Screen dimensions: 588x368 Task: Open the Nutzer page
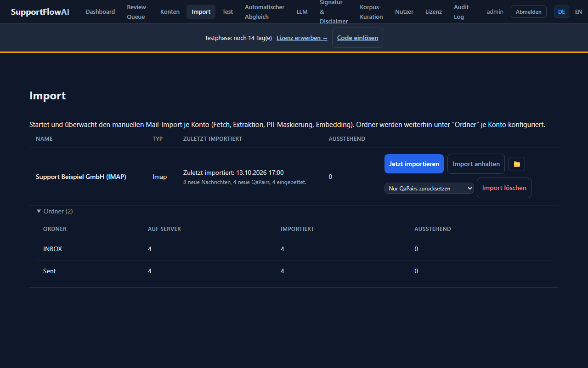pyautogui.click(x=404, y=11)
